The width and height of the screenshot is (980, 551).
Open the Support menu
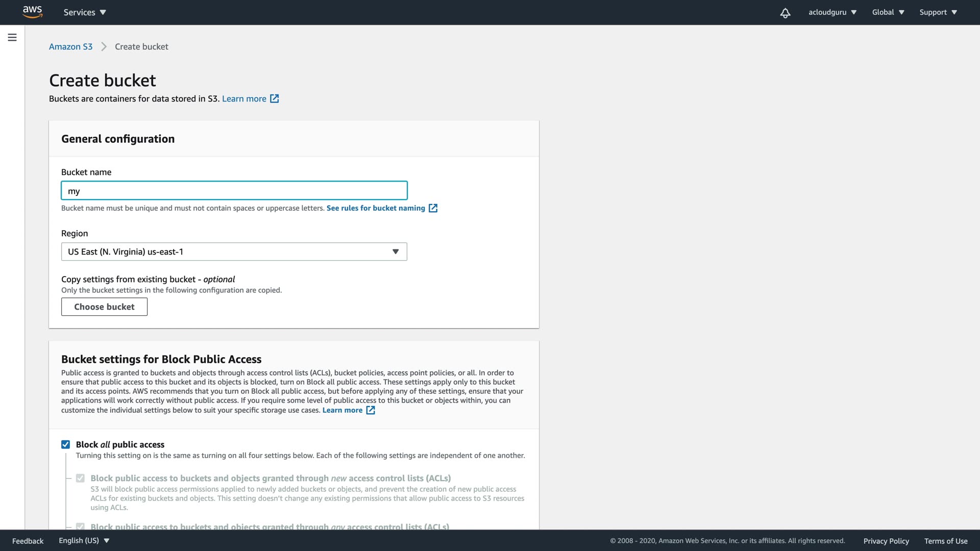[938, 12]
